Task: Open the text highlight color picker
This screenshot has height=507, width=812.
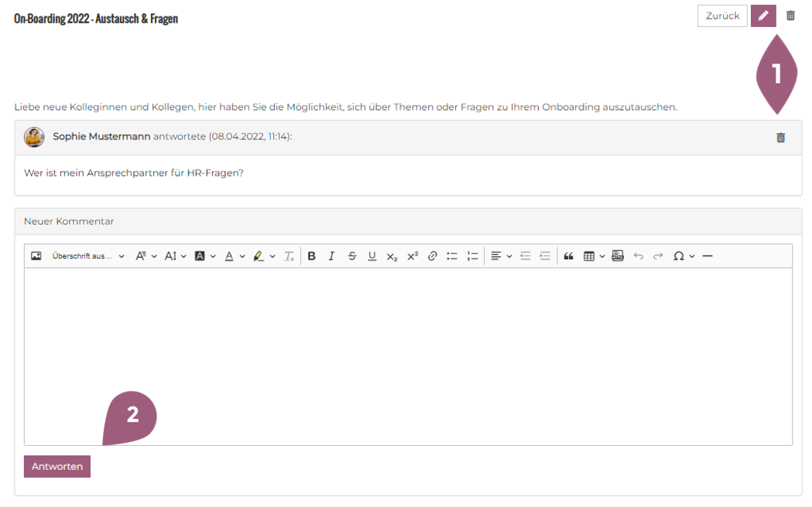Action: 264,256
